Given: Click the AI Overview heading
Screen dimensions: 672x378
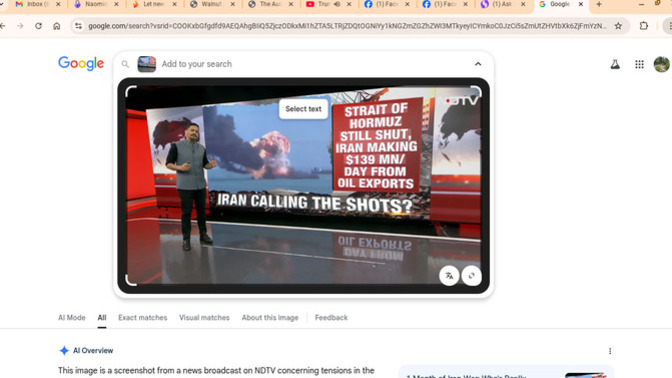Looking at the screenshot, I should point(93,351).
